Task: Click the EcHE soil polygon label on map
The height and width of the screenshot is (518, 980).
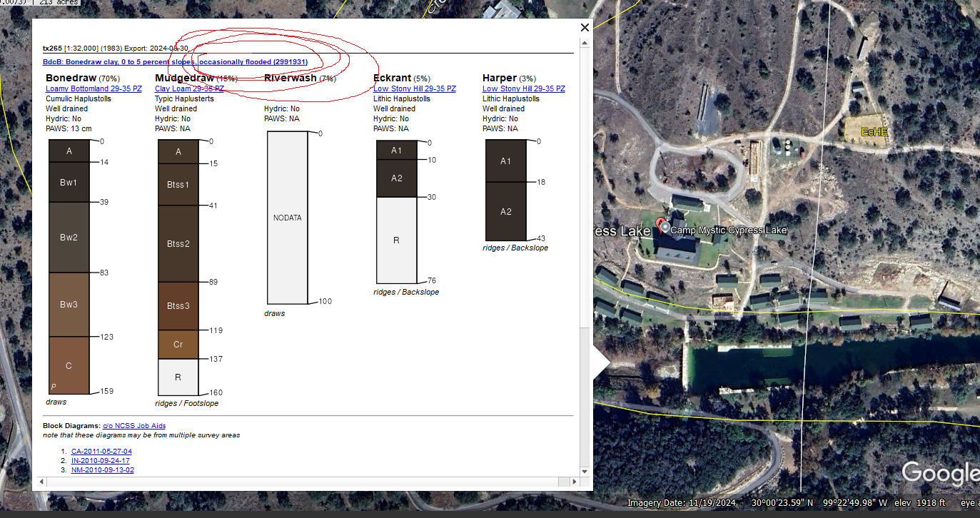Action: coord(874,132)
